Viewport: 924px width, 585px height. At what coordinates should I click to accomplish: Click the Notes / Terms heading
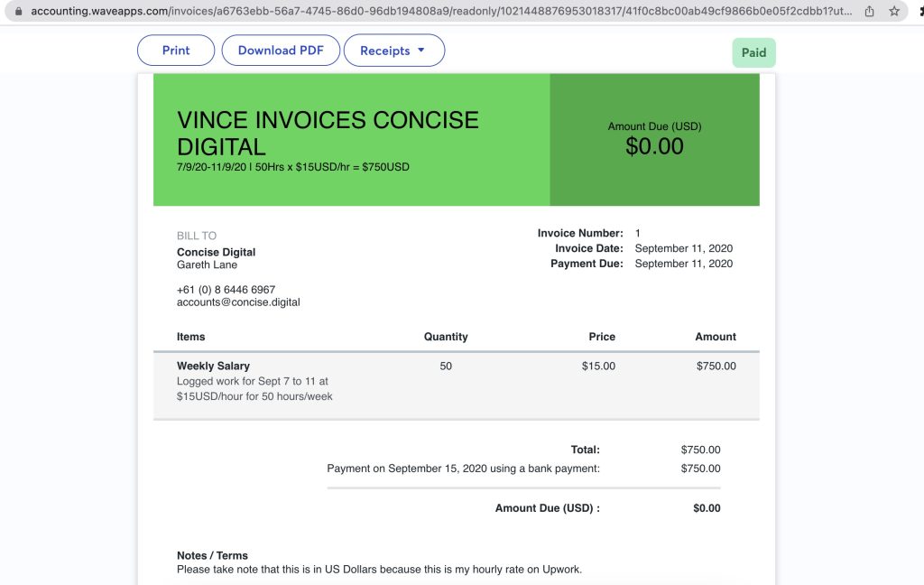[x=212, y=555]
